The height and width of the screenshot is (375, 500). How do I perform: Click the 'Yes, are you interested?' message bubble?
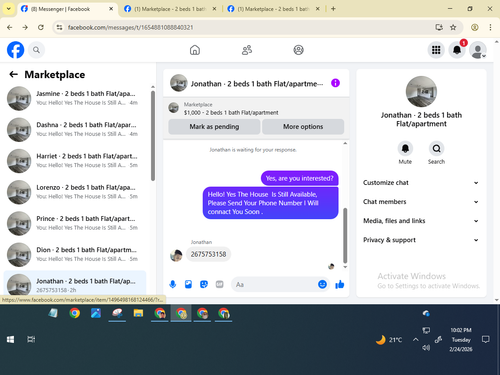tap(299, 178)
